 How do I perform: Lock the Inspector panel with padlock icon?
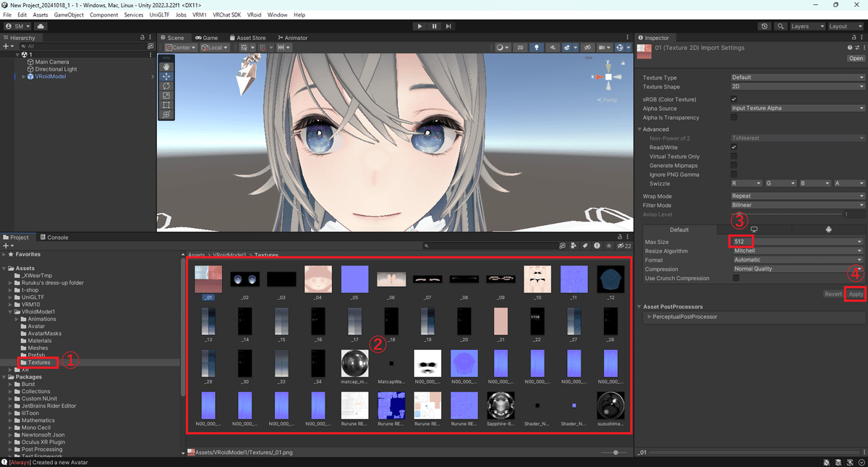coord(853,38)
